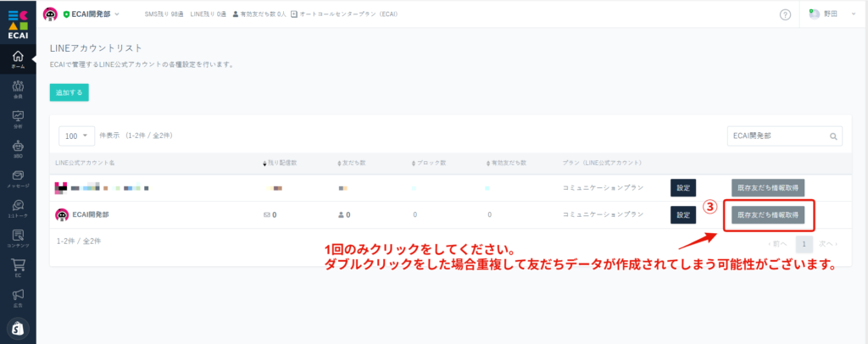Click 既存友だち情報取得 for ECAI開発部 row
The width and height of the screenshot is (868, 344).
coord(768,215)
